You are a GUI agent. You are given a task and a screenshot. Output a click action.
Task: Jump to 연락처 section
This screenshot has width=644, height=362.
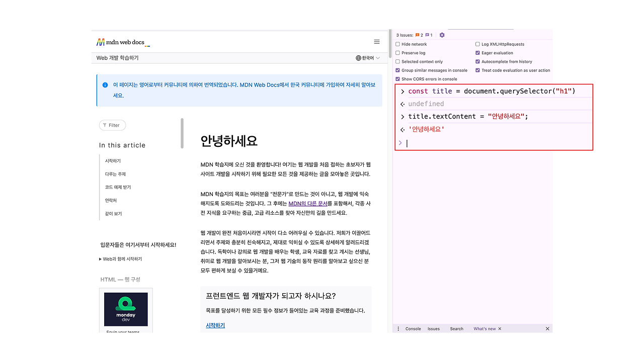[x=110, y=200]
